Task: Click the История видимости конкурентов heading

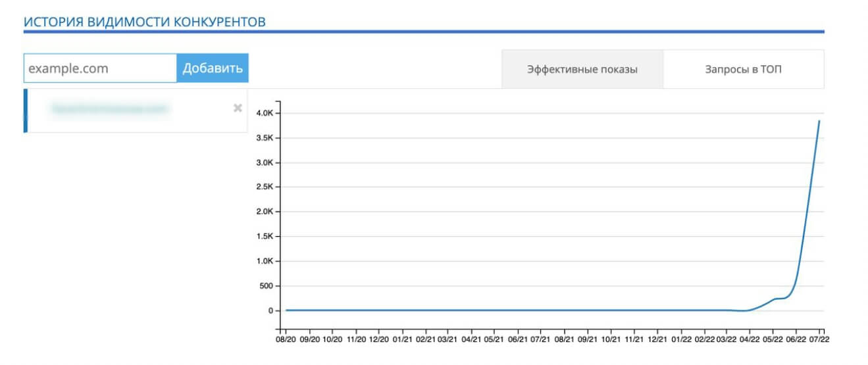Action: 145,22
